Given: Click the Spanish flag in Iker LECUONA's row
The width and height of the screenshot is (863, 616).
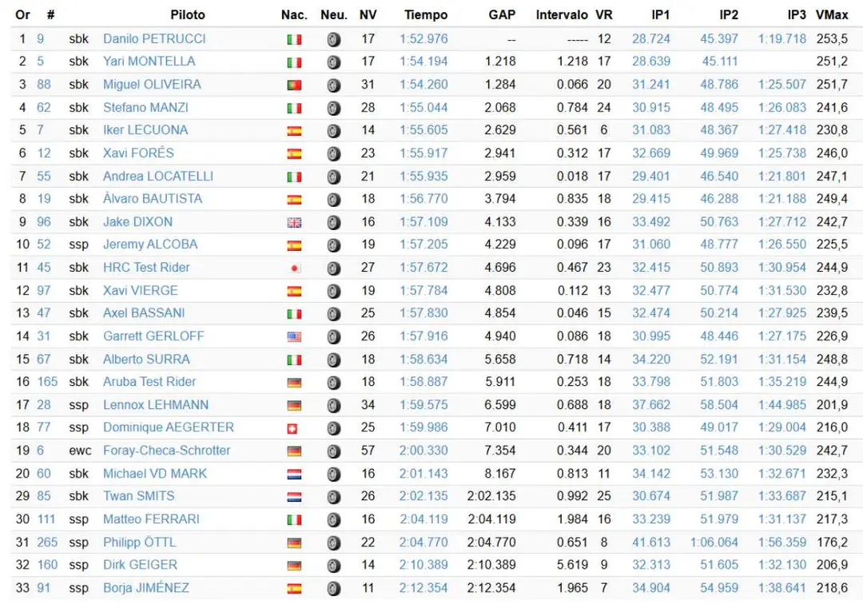Looking at the screenshot, I should (x=294, y=131).
